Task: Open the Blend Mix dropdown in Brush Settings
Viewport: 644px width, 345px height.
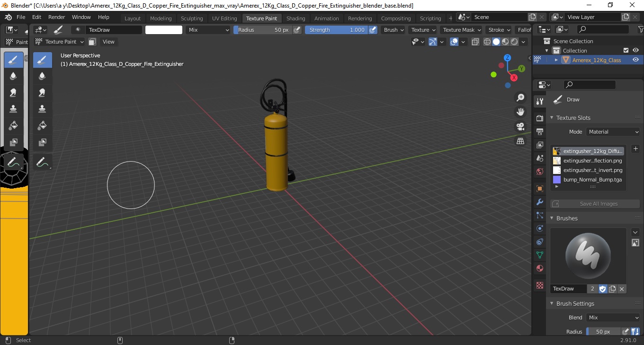Action: pyautogui.click(x=613, y=318)
